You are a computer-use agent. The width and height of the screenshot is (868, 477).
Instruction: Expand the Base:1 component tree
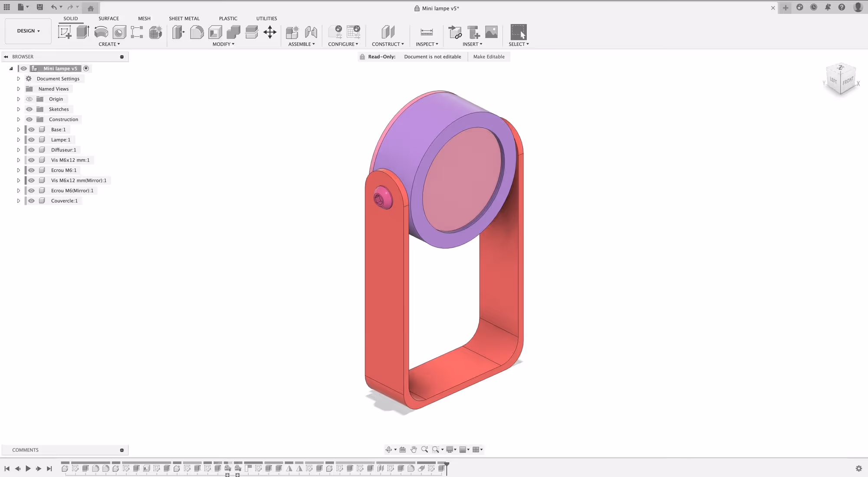[18, 130]
